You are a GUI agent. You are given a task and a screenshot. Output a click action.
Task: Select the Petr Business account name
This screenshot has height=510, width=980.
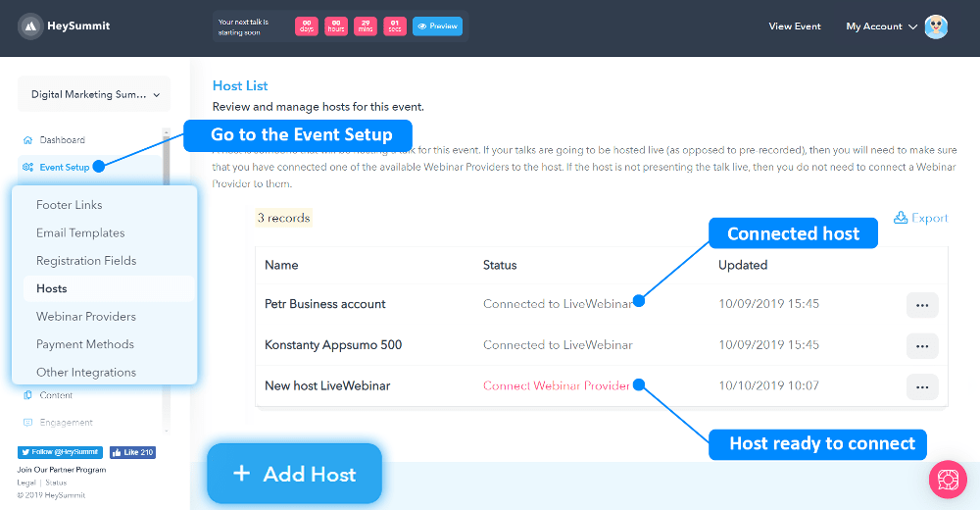point(325,304)
